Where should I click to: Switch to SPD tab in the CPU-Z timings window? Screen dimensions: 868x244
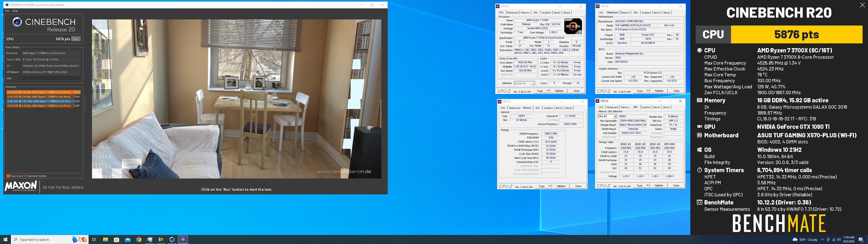(538, 108)
